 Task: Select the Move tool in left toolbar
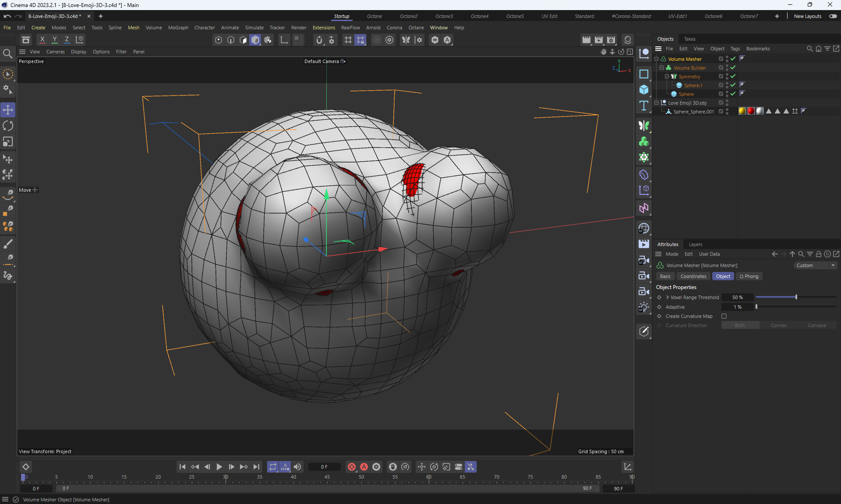pos(8,110)
